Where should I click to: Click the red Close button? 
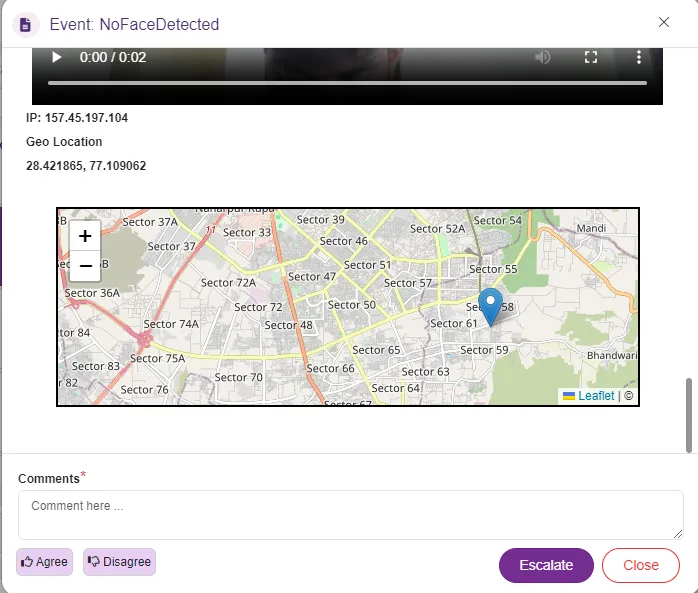coord(641,565)
